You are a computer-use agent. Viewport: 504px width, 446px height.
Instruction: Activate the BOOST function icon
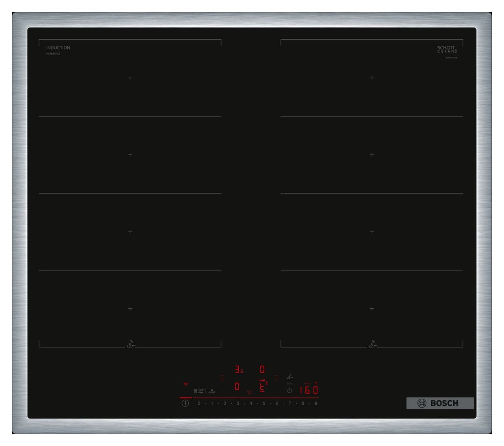pos(212,391)
